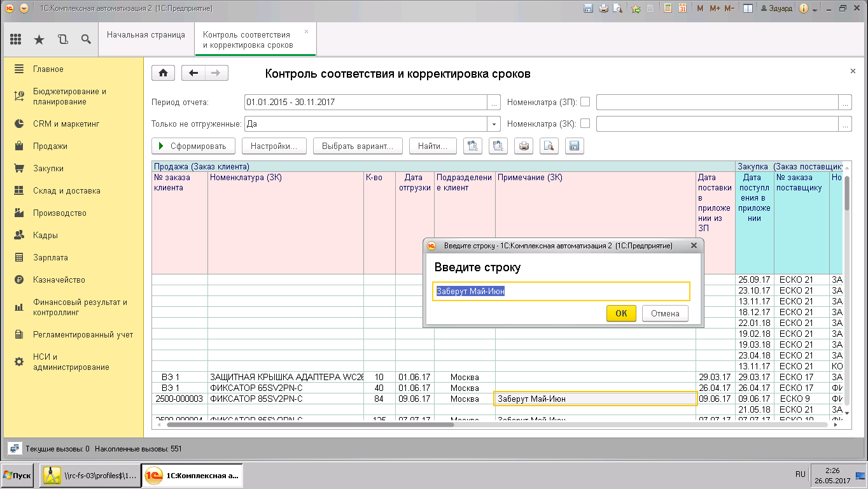Click the report print icon
Image resolution: width=868 pixels, height=489 pixels.
[x=524, y=146]
